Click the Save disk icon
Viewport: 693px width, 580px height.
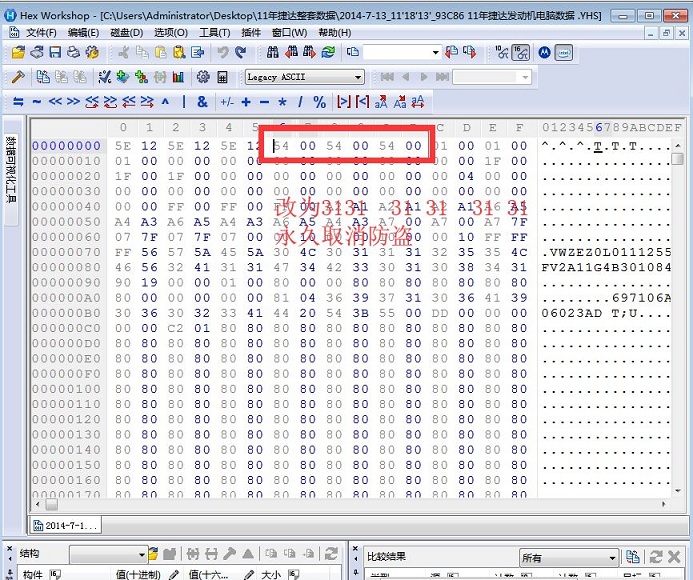point(54,52)
